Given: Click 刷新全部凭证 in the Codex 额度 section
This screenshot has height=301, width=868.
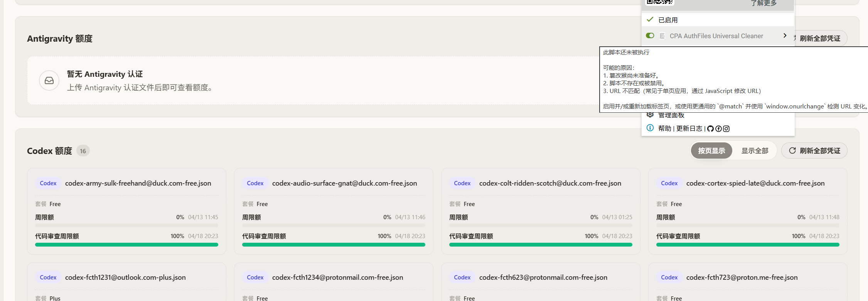Looking at the screenshot, I should pos(814,151).
